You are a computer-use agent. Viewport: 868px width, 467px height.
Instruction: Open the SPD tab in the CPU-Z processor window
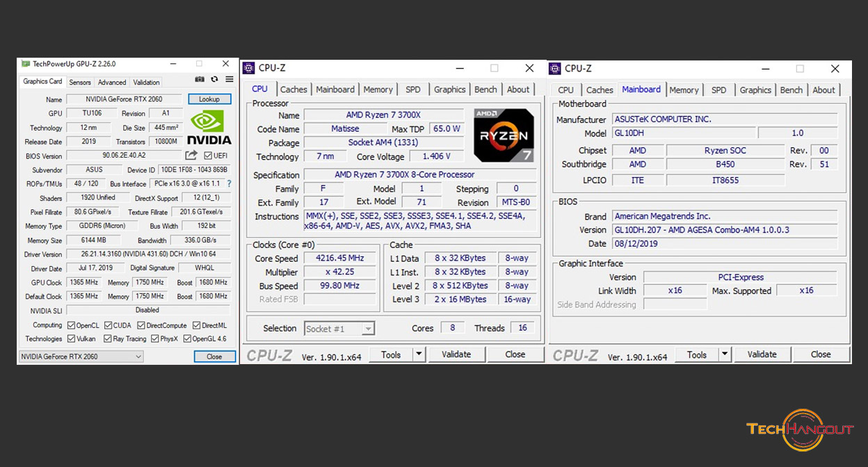(x=413, y=90)
